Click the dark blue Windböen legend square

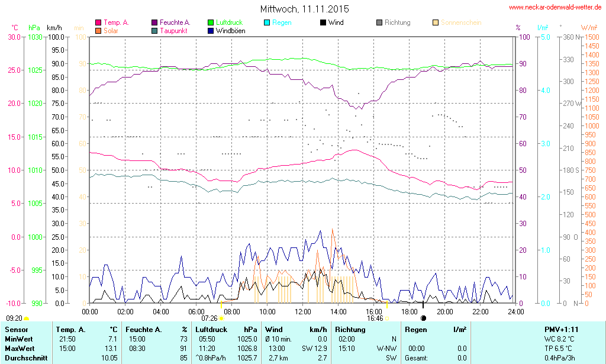211,31
